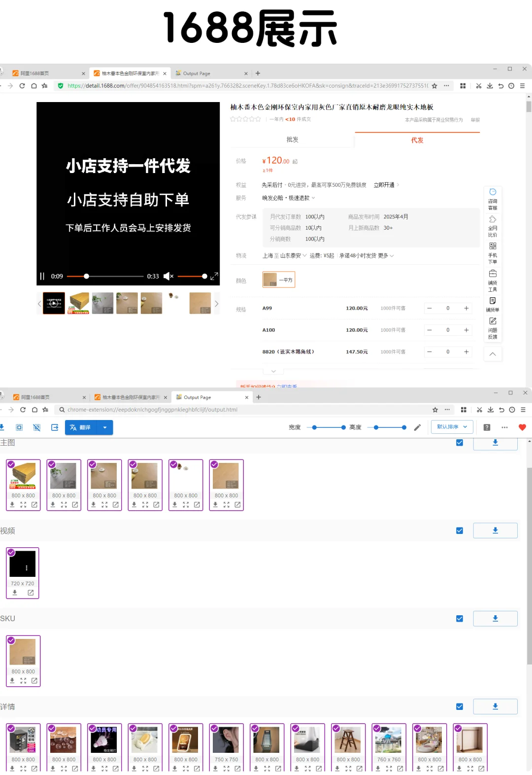Click the 举报 report link
The width and height of the screenshot is (532, 775).
[475, 120]
